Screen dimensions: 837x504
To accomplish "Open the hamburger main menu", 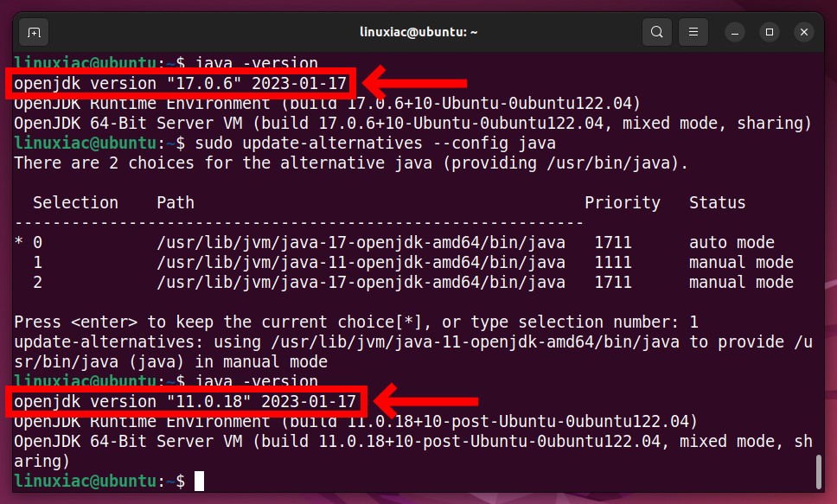I will 693,32.
